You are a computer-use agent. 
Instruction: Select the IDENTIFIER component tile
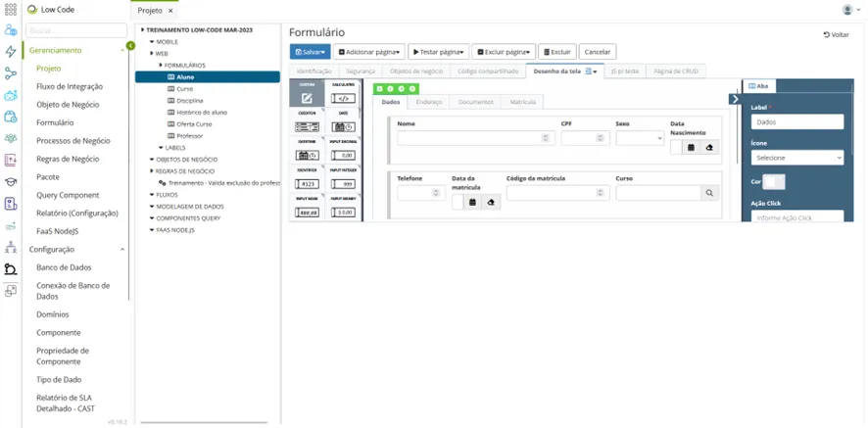click(307, 179)
